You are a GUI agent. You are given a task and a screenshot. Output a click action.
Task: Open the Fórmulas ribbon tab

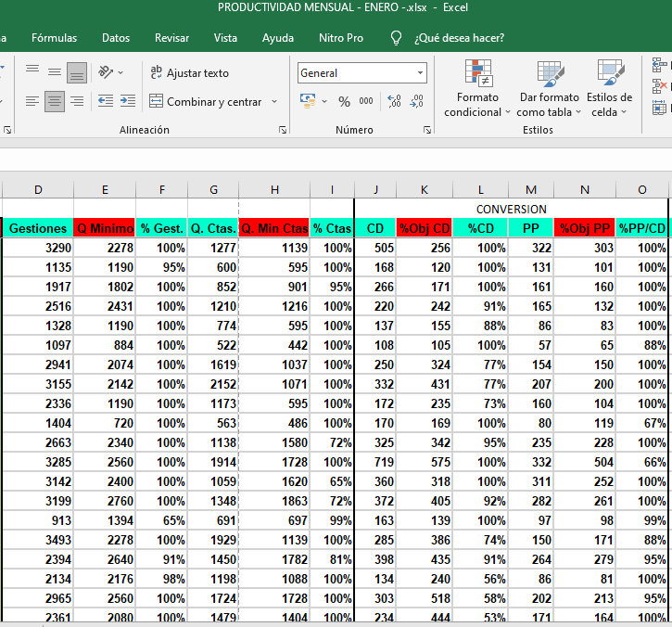pyautogui.click(x=54, y=38)
